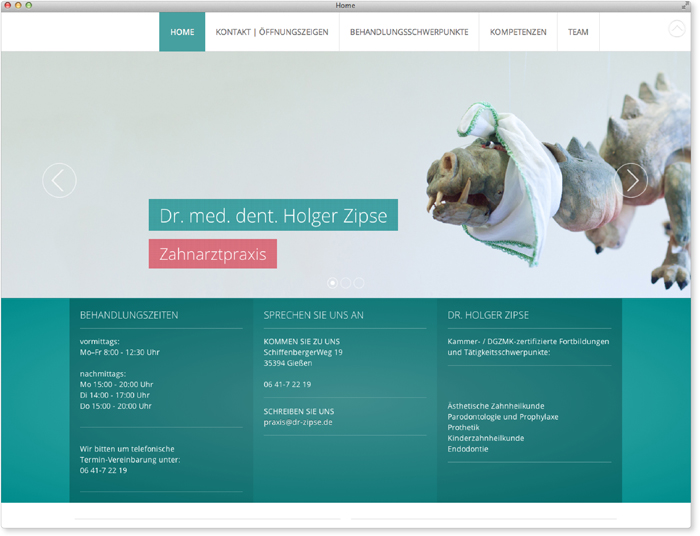Zoom the window with green button
This screenshot has width=700, height=536.
point(29,6)
